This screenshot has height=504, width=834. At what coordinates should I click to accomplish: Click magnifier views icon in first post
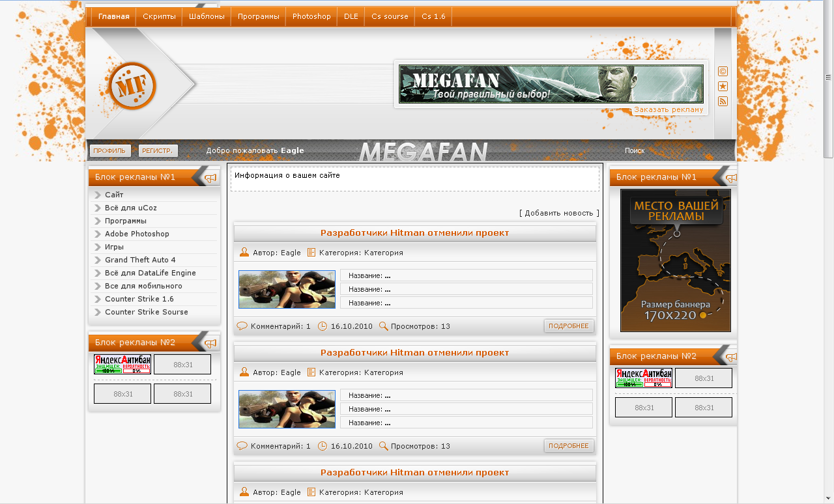coord(384,326)
